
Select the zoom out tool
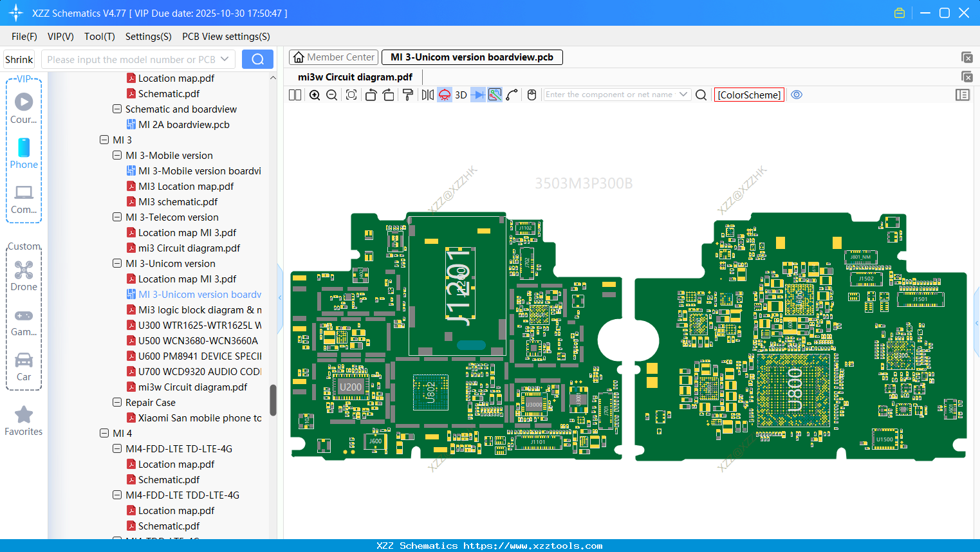[331, 95]
